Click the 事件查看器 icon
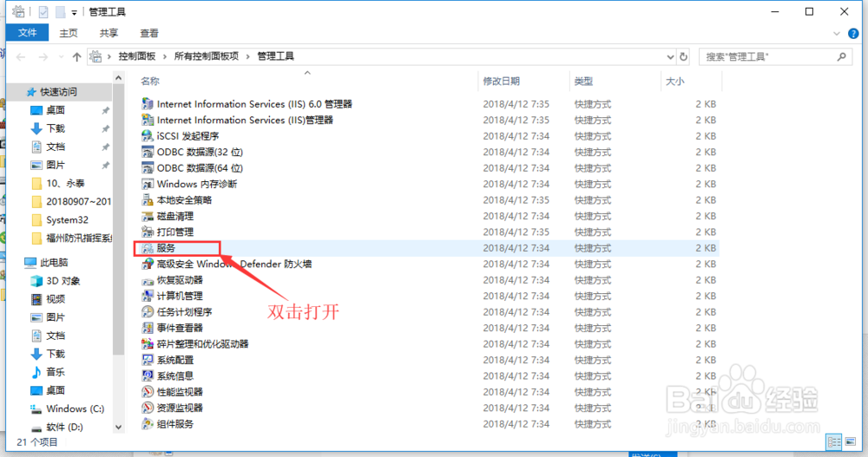This screenshot has width=868, height=457. point(148,328)
